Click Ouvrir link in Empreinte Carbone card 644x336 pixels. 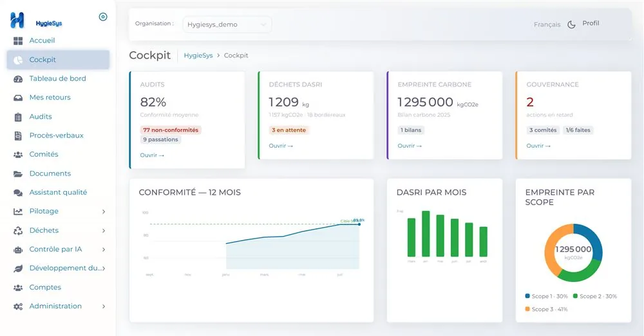click(410, 146)
